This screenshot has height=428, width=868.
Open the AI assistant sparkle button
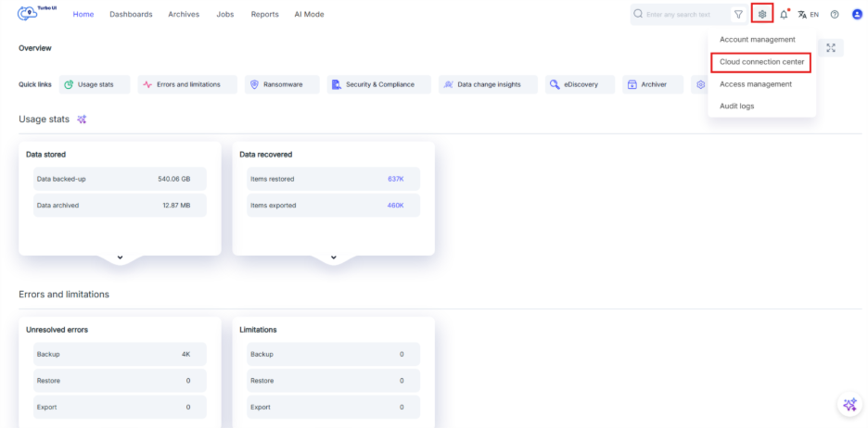tap(849, 405)
